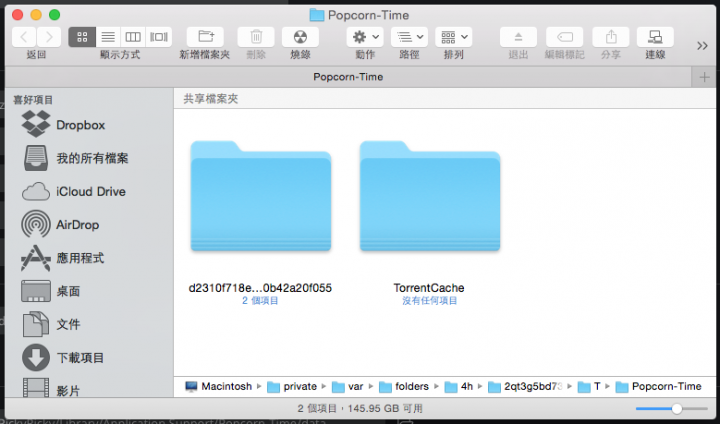Screen dimensions: 720x424
Task: Open Dropbox in the sidebar
Action: coord(63,124)
